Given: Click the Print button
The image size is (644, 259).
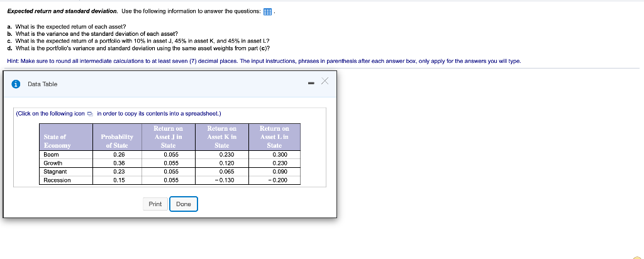Looking at the screenshot, I should point(155,204).
